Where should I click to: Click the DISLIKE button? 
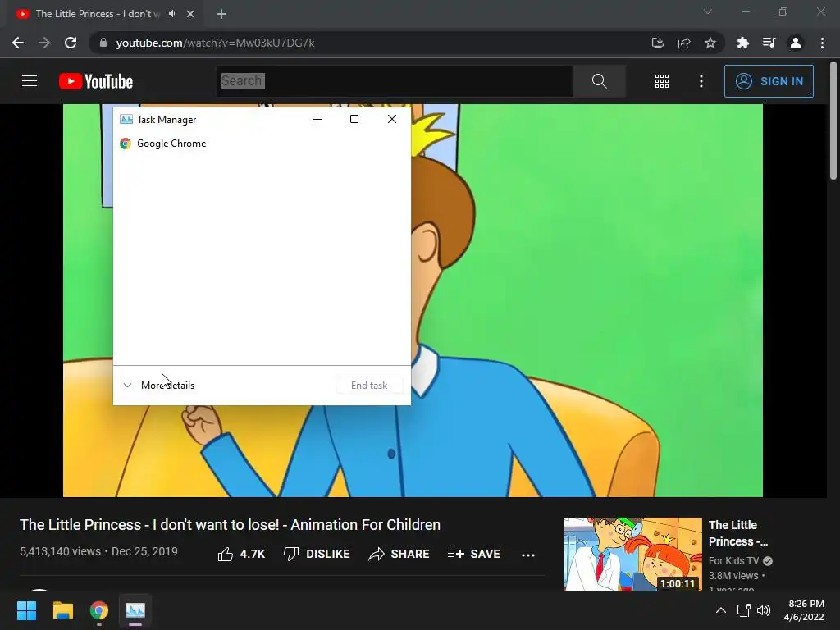click(x=317, y=554)
